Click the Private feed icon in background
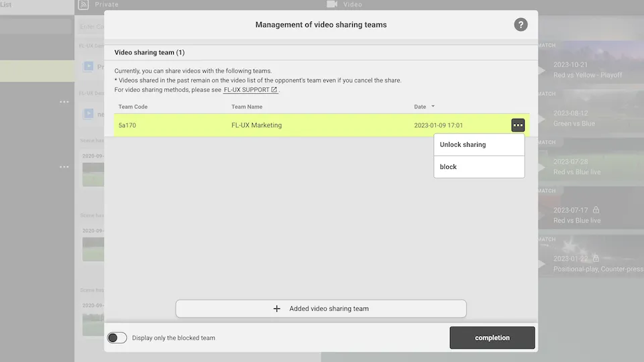The image size is (644, 362). point(83,5)
